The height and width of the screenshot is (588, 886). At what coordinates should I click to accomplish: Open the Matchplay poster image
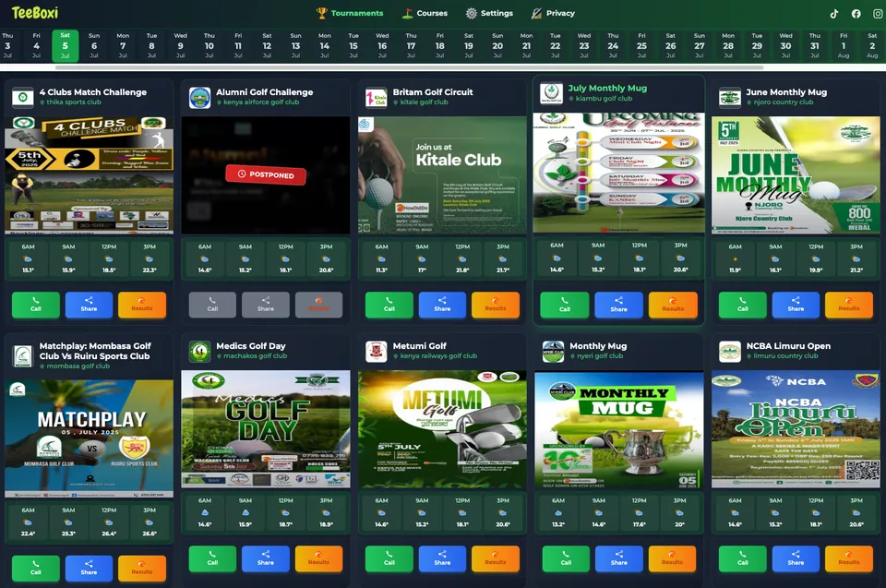tap(90, 438)
